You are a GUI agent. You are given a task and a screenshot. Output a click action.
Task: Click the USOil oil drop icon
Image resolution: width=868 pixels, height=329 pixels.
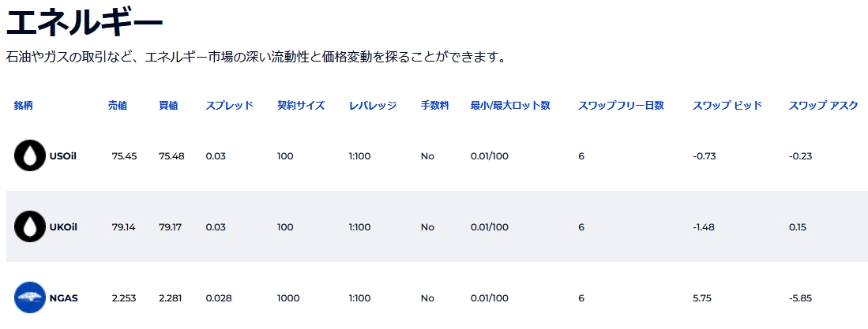point(29,155)
